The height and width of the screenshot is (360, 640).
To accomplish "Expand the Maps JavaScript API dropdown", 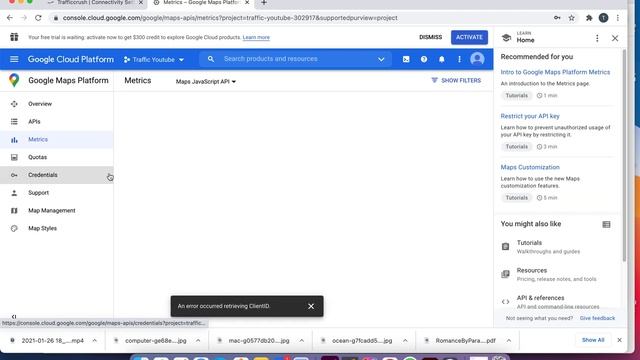I will (x=206, y=82).
